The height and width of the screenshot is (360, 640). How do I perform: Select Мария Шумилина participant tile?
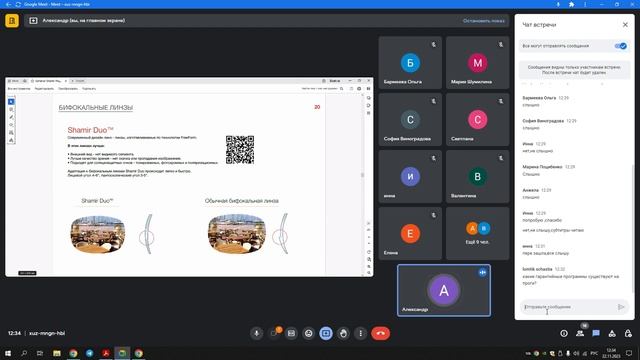(477, 62)
